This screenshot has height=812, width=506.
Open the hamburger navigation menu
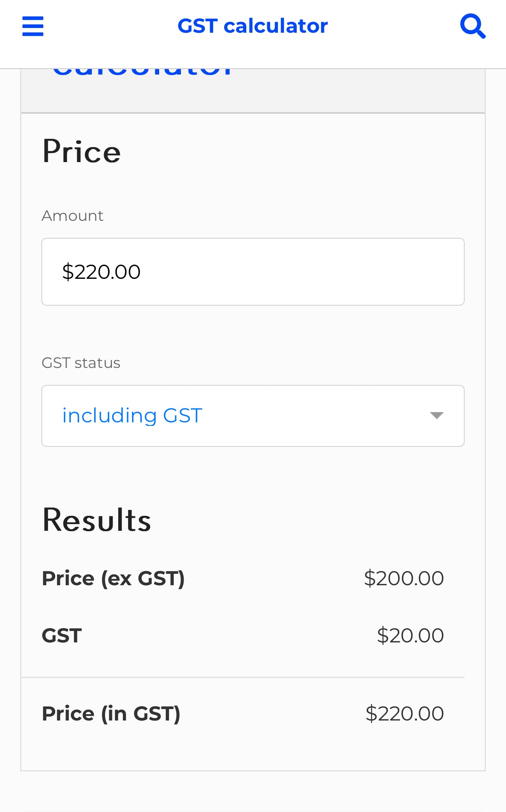click(33, 26)
